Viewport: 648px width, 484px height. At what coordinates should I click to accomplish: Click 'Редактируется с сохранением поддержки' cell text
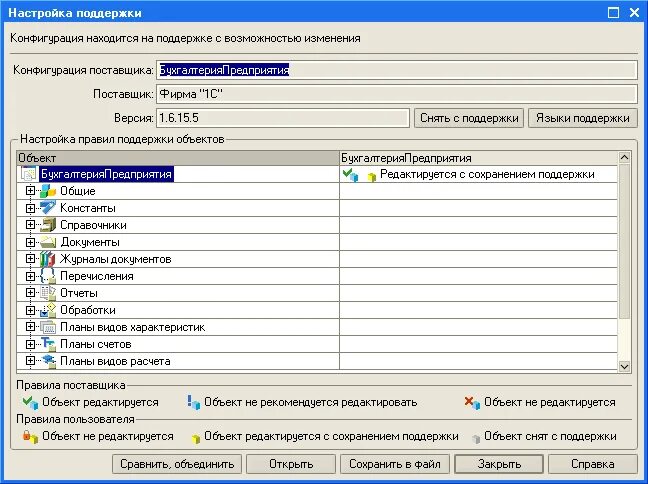click(x=487, y=174)
